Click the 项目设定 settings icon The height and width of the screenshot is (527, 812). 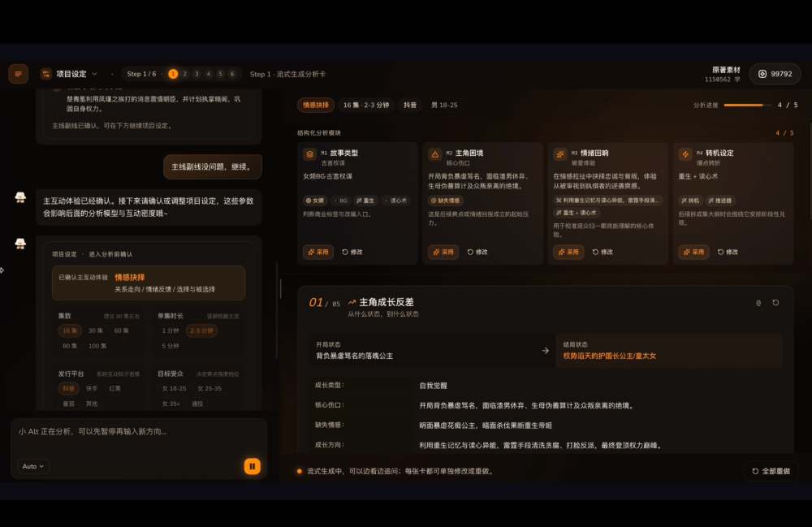46,74
